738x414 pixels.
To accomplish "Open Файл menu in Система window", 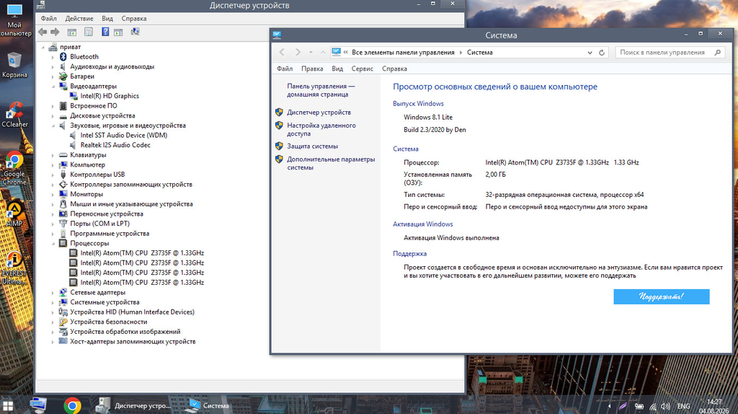I will [x=285, y=69].
